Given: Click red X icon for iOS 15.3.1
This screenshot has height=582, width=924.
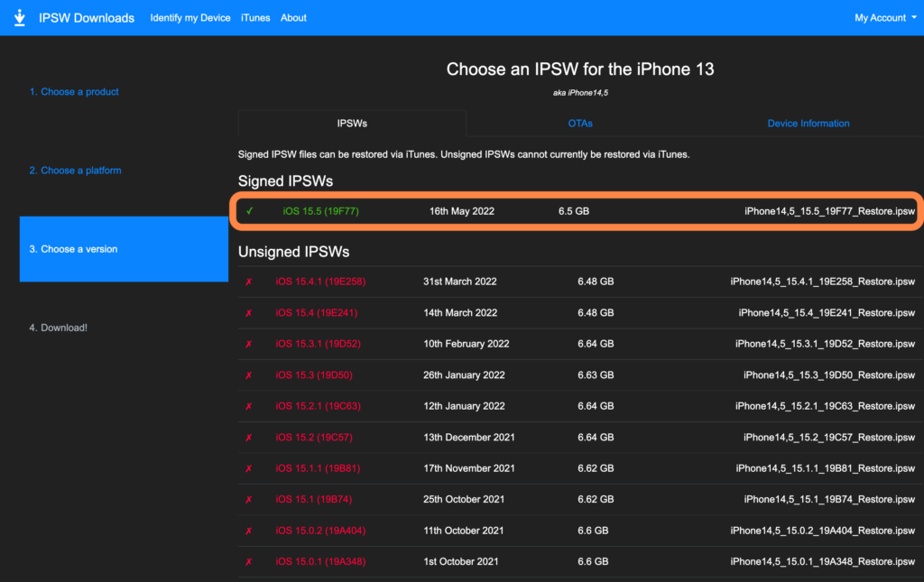Looking at the screenshot, I should 249,344.
